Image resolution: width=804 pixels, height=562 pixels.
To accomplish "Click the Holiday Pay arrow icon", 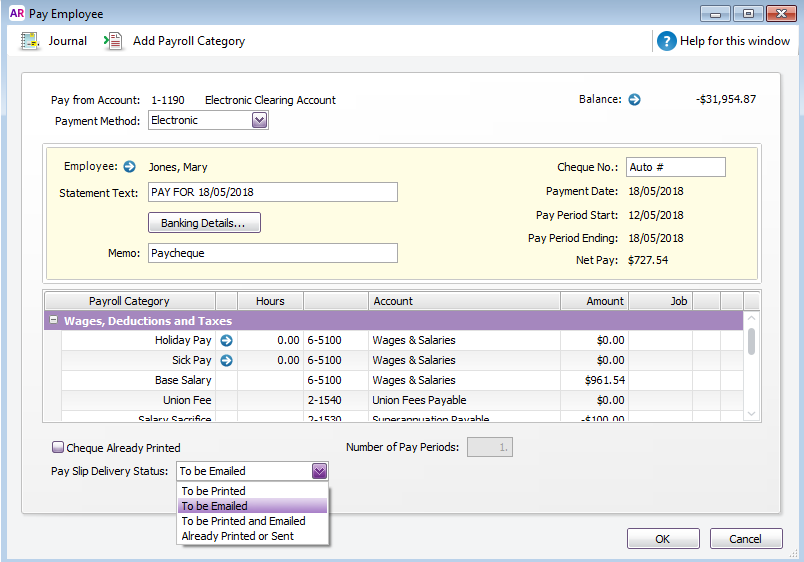I will coord(226,340).
